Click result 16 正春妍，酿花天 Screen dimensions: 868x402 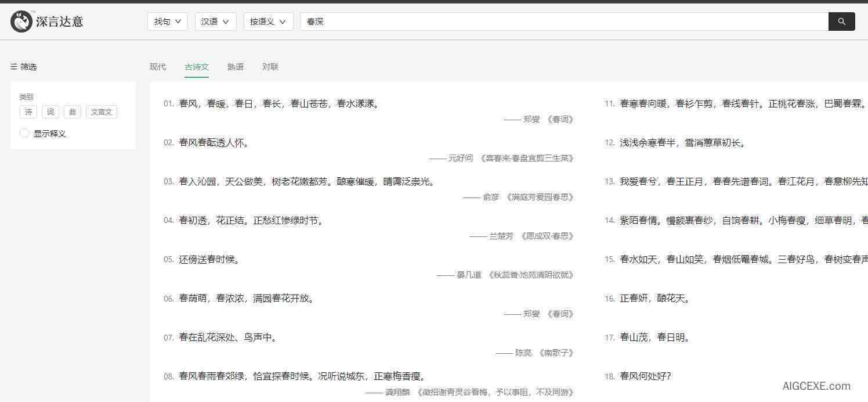pyautogui.click(x=655, y=299)
